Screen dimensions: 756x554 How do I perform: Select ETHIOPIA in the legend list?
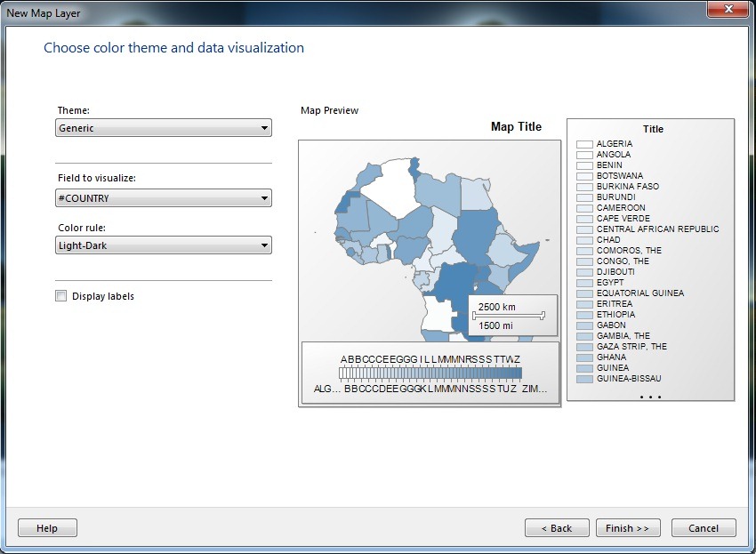pos(615,315)
